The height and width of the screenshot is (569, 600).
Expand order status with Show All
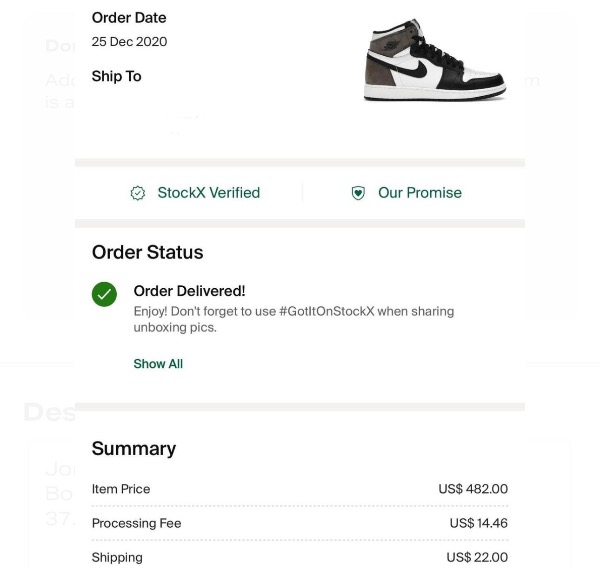158,364
